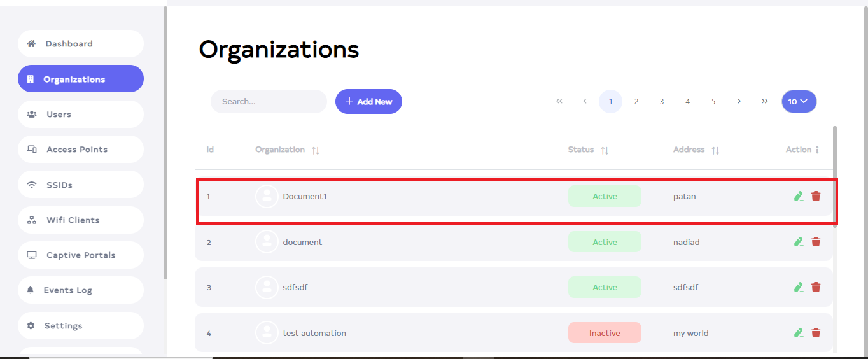The width and height of the screenshot is (868, 359).
Task: Edit the nadiad organization row
Action: click(799, 242)
